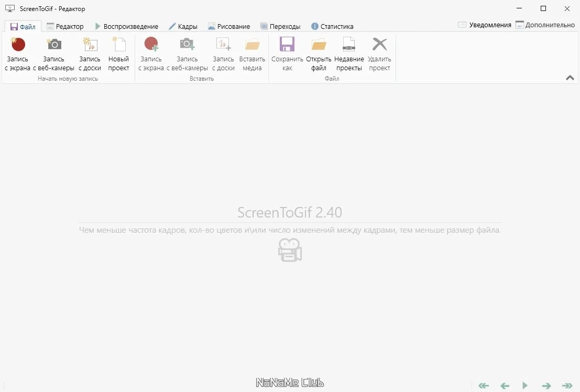Insert screen recording in Вставить group
This screenshot has height=392, width=580.
coord(151,53)
